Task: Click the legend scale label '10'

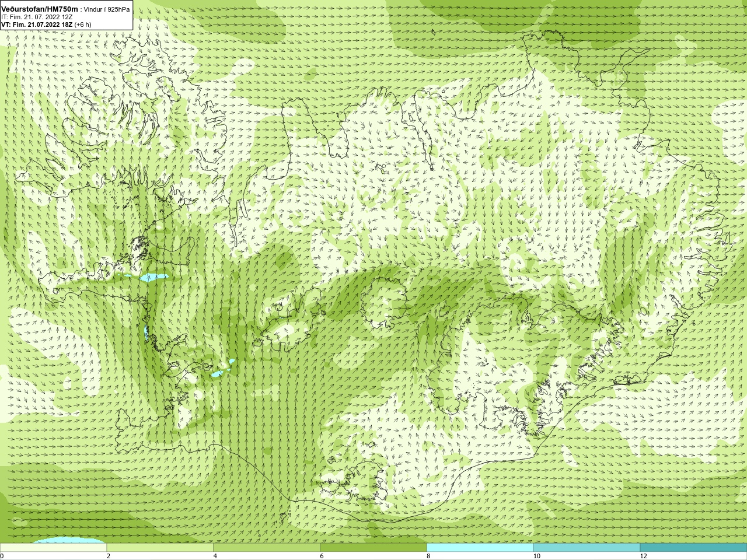Action: (537, 556)
